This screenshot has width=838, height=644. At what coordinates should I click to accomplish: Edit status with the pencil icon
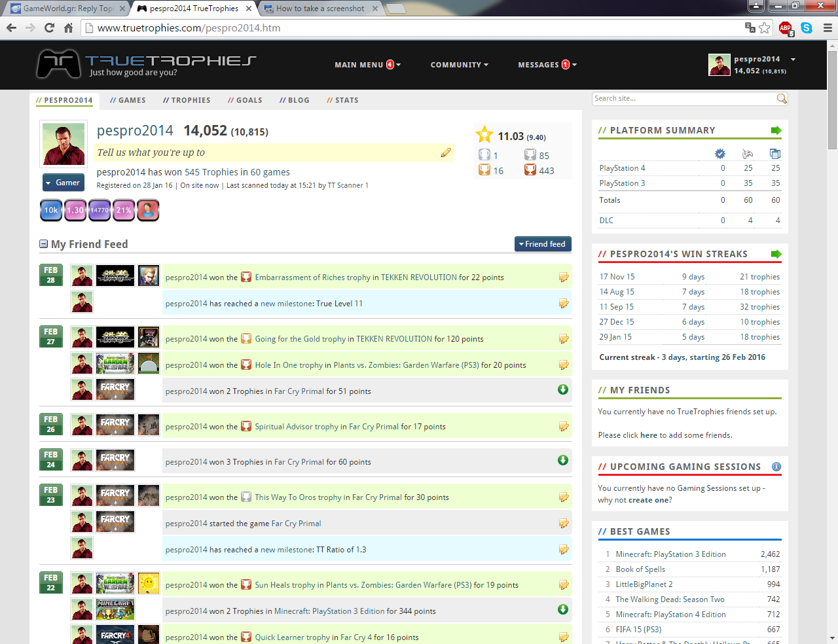(446, 152)
